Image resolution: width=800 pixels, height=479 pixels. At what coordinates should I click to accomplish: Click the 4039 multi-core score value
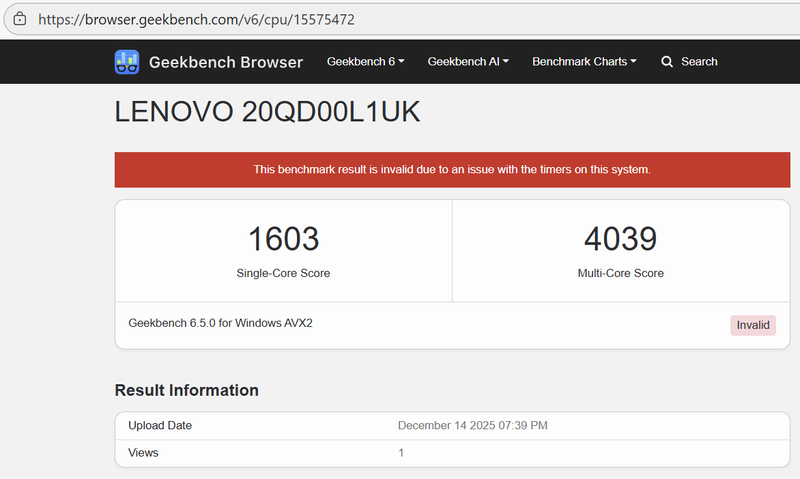pyautogui.click(x=620, y=239)
